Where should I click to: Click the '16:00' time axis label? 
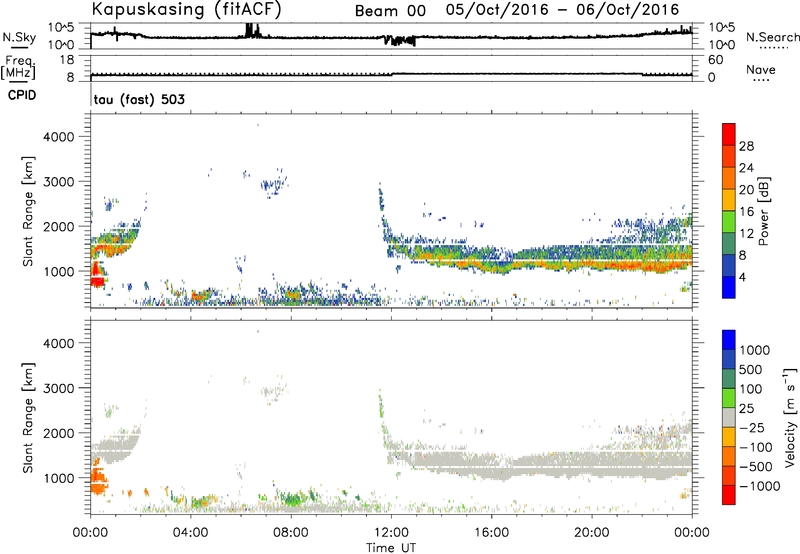491,533
